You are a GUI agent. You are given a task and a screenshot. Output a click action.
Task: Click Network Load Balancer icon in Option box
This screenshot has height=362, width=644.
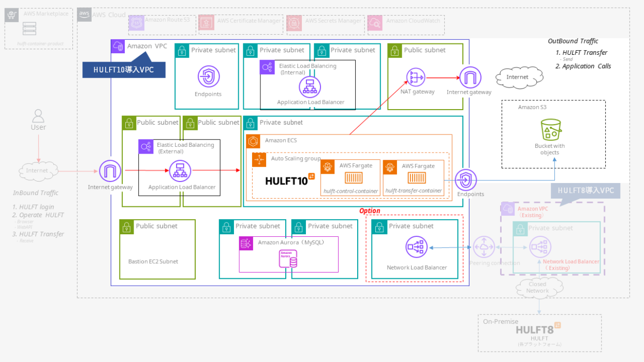(x=417, y=247)
